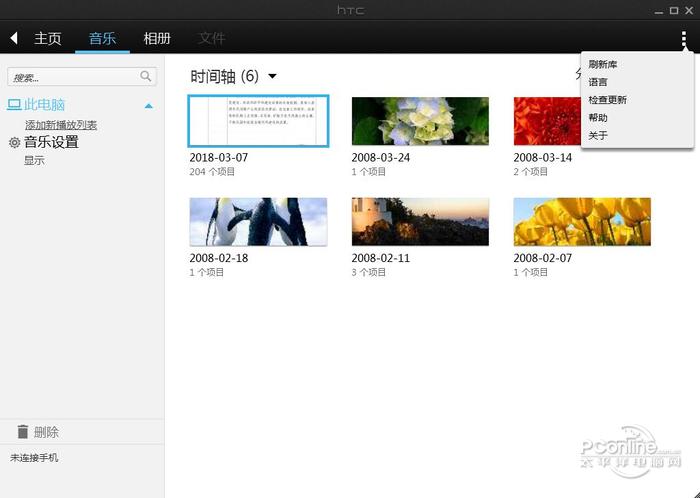Open the 2008-03-24 hydrangea thumbnail

pyautogui.click(x=420, y=121)
